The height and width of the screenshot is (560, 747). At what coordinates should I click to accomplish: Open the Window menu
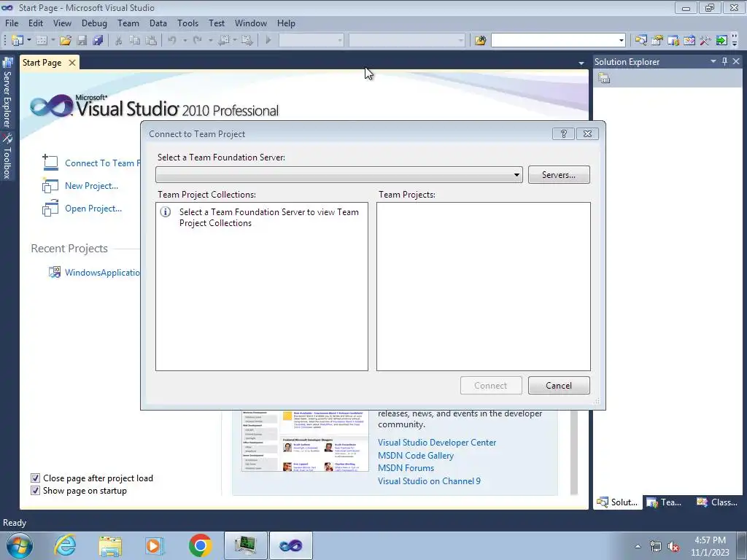(251, 23)
